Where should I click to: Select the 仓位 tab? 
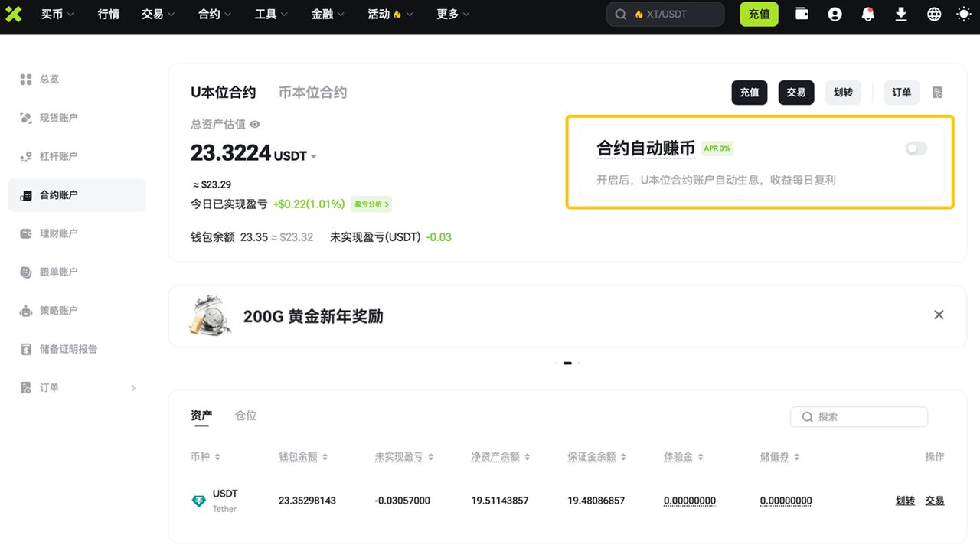[x=246, y=416]
